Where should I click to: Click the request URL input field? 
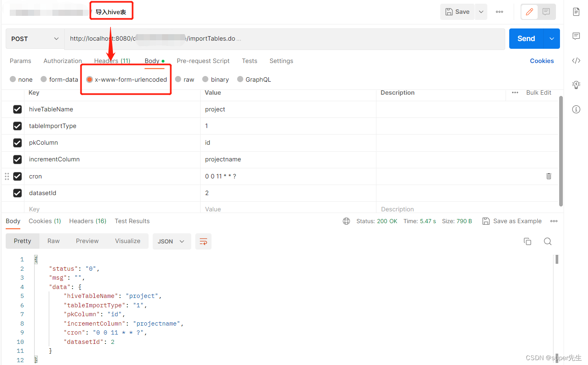[x=284, y=39]
